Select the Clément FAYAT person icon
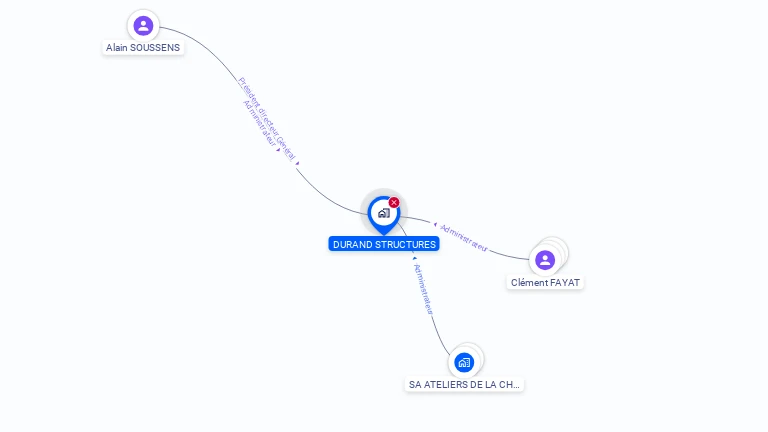Screen dimensions: 768x432 545,260
